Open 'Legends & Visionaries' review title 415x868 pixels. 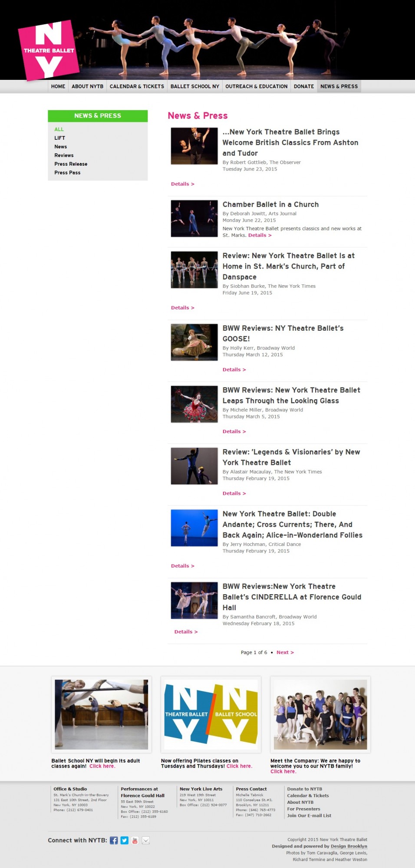pos(291,457)
